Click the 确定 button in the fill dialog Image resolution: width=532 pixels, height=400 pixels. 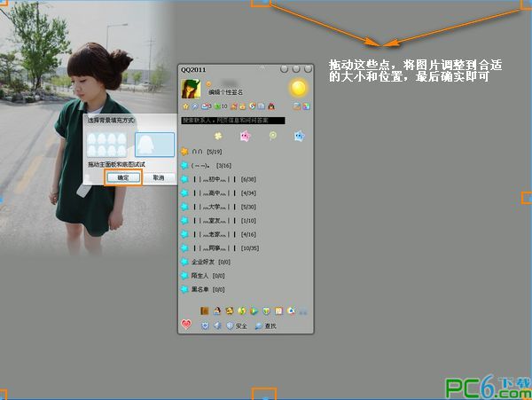click(123, 177)
